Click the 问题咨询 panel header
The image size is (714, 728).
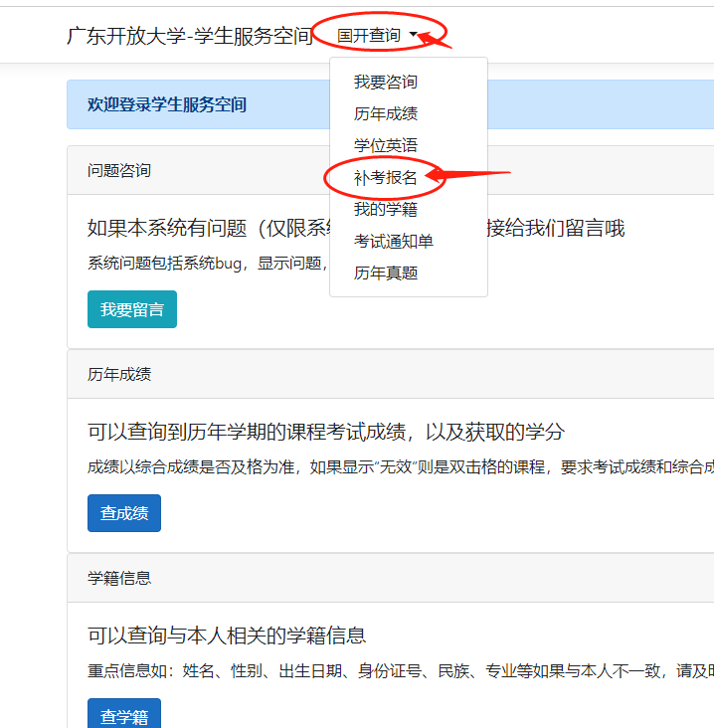119,170
